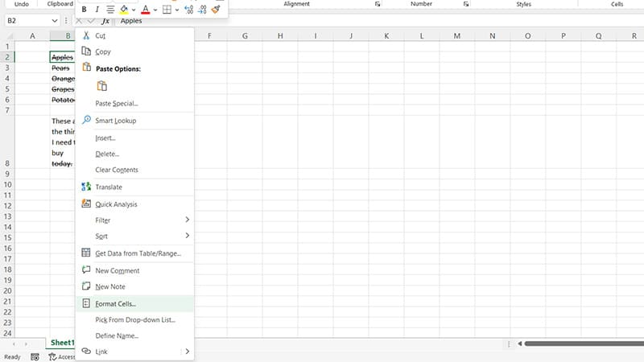Toggle Italic in the mini toolbar
644x362 pixels.
(97, 10)
